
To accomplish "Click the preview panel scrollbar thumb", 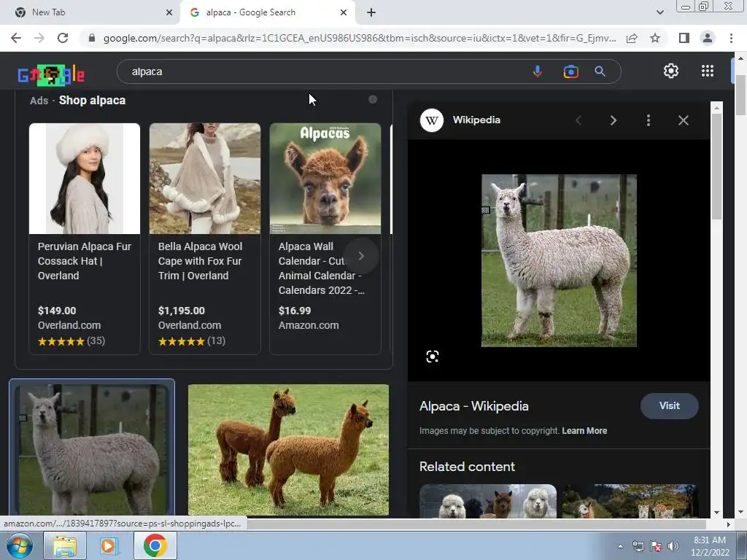I will pos(716,167).
